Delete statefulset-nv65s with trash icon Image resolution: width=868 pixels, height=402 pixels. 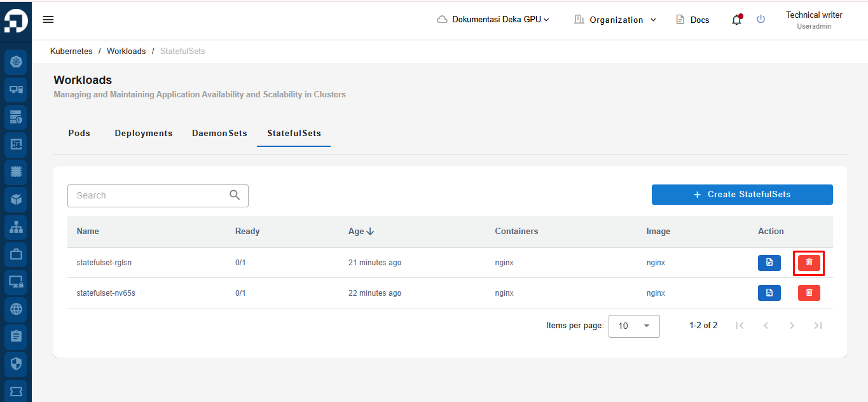(809, 293)
